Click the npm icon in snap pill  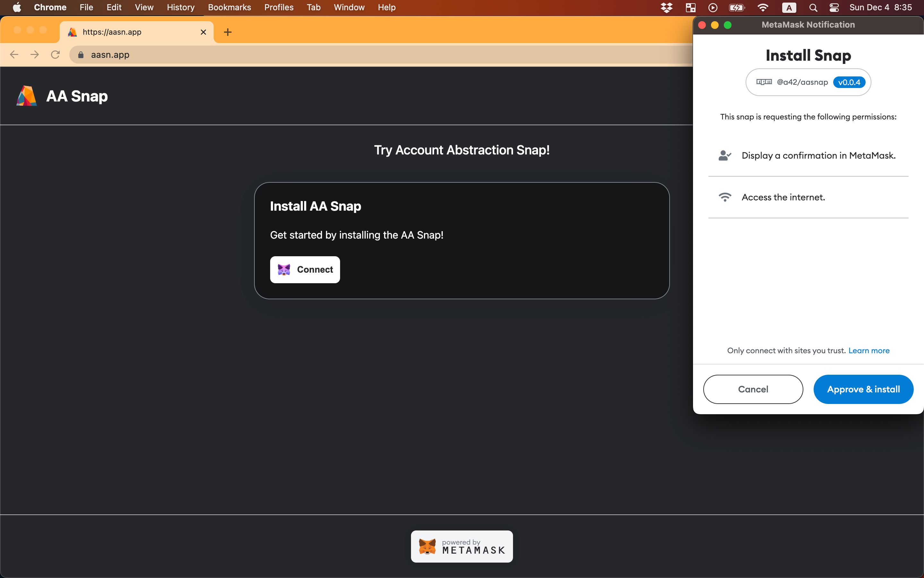[764, 82]
